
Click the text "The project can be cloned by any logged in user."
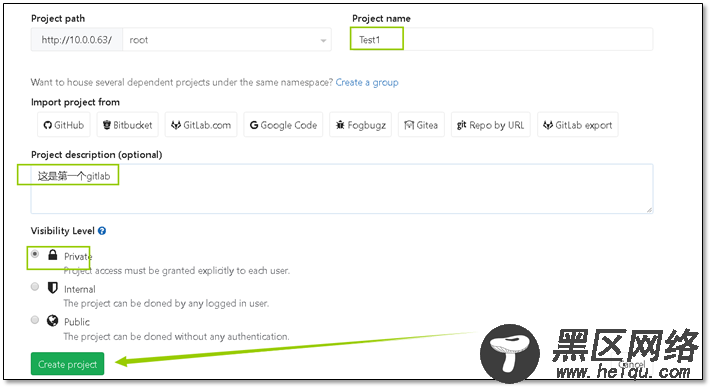point(166,303)
